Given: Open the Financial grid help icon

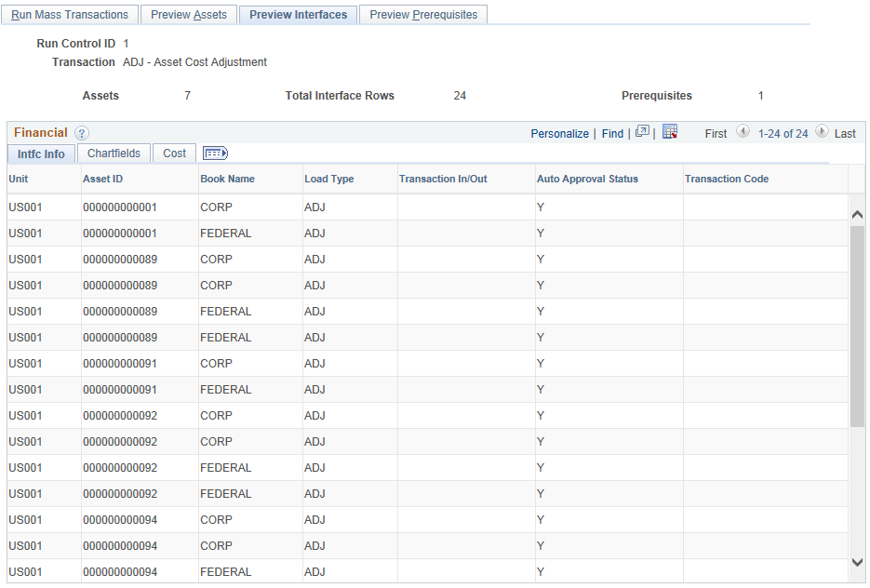Looking at the screenshot, I should tap(82, 133).
